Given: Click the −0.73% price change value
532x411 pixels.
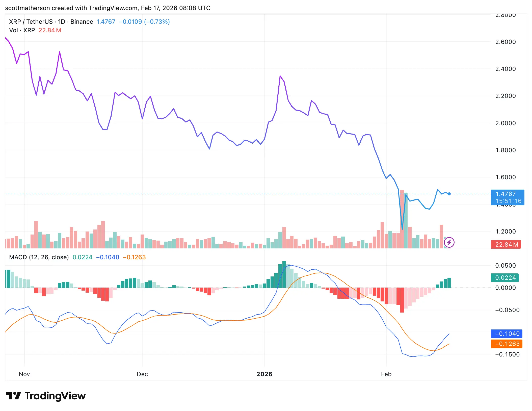Looking at the screenshot, I should (157, 22).
